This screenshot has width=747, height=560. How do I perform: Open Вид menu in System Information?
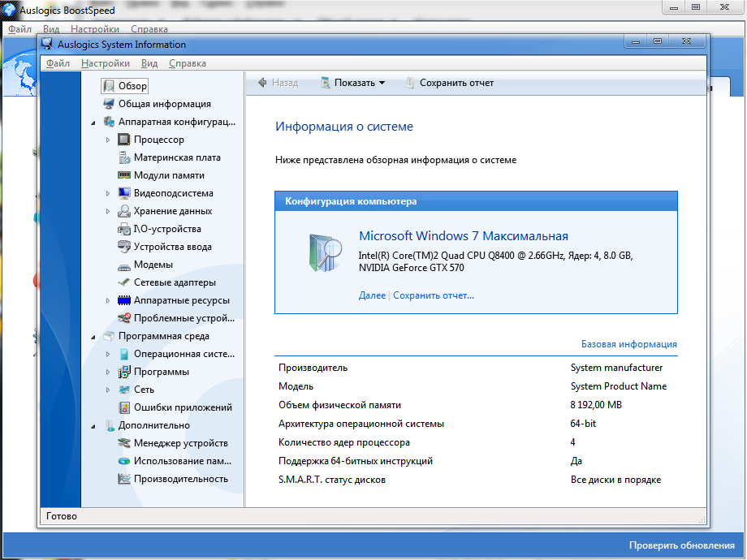click(x=149, y=63)
